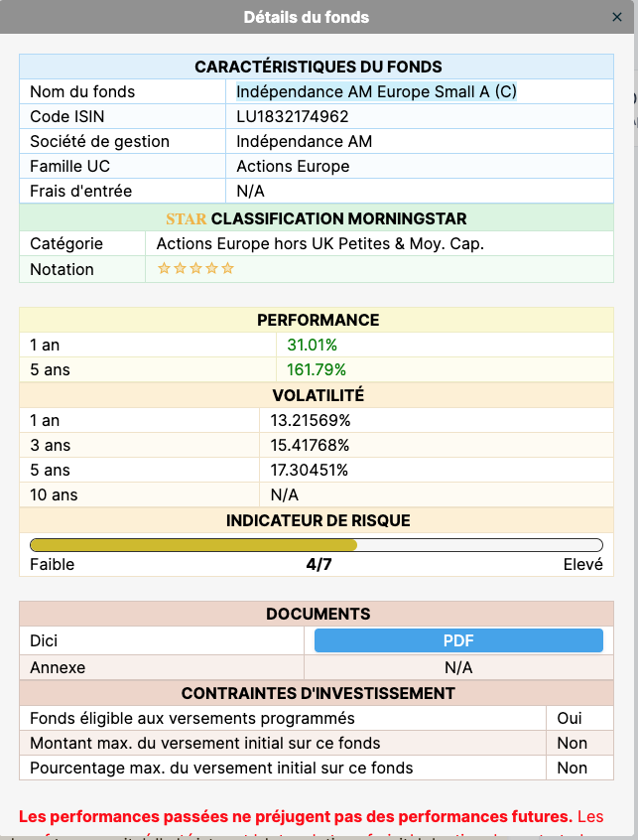Click the Faible risk label
Image resolution: width=638 pixels, height=840 pixels.
pos(52,564)
